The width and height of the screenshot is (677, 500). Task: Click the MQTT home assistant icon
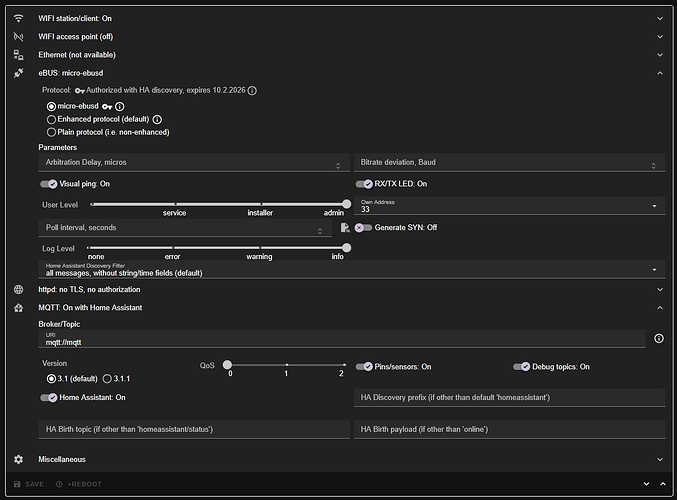[x=18, y=307]
